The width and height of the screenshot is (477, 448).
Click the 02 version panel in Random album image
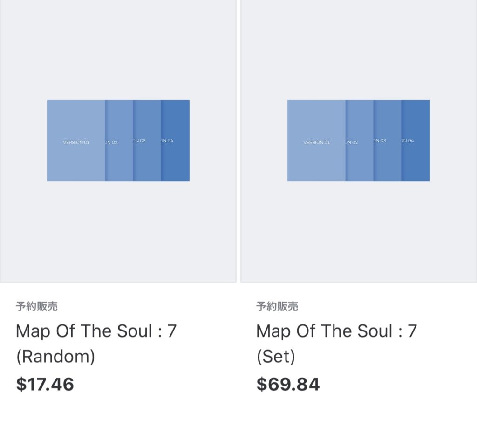(119, 141)
